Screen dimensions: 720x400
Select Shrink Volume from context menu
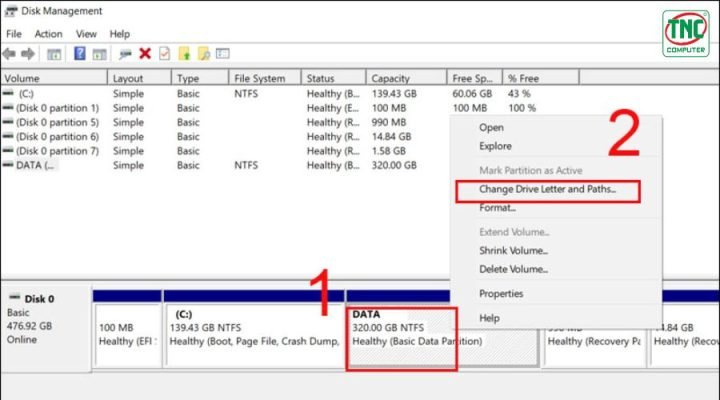[513, 250]
